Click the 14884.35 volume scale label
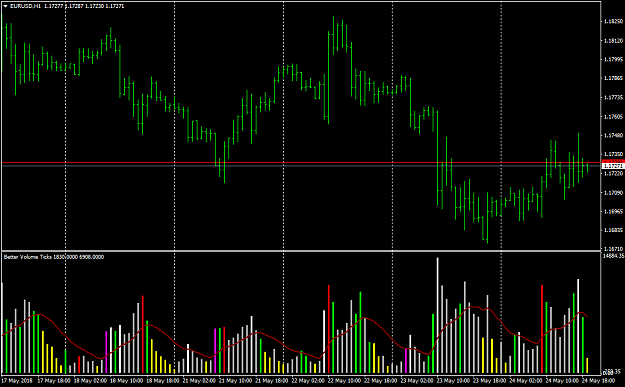 coord(613,256)
